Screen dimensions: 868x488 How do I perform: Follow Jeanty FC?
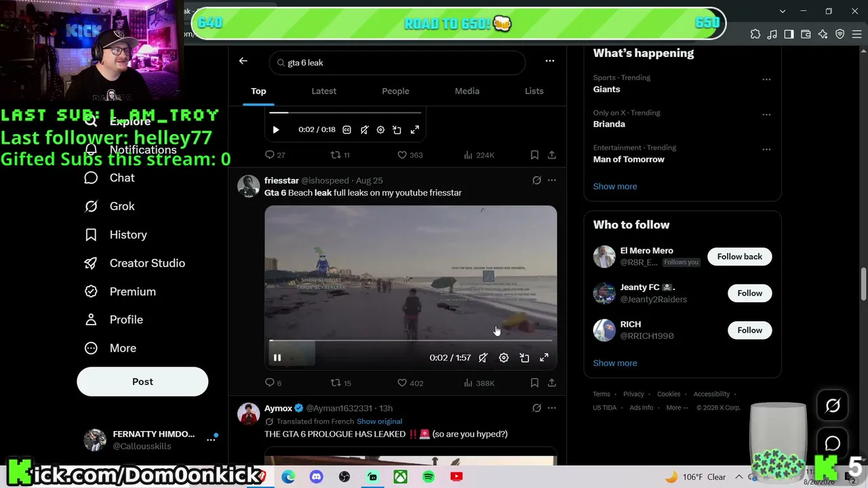click(x=750, y=293)
